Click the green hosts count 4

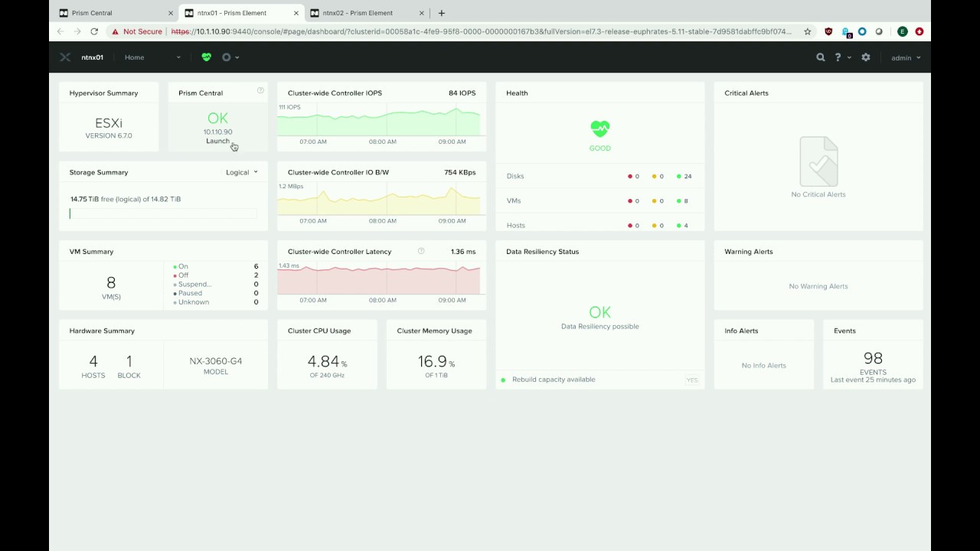[684, 226]
